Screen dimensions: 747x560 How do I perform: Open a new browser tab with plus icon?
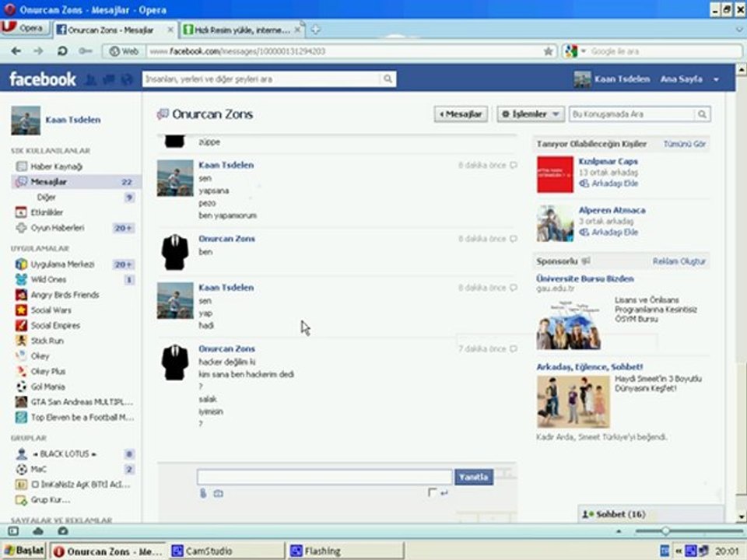pos(315,30)
